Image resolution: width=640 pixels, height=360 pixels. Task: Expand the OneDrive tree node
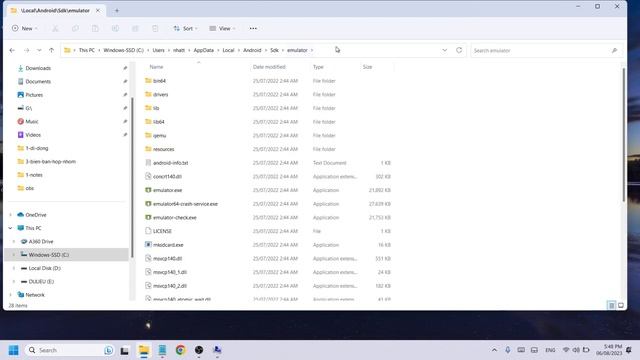pos(11,215)
